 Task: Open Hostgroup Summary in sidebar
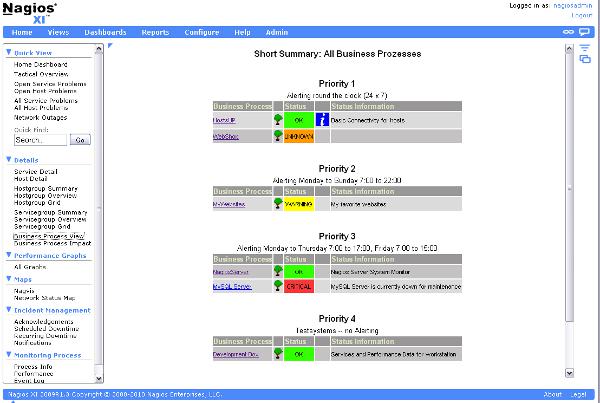pos(46,188)
